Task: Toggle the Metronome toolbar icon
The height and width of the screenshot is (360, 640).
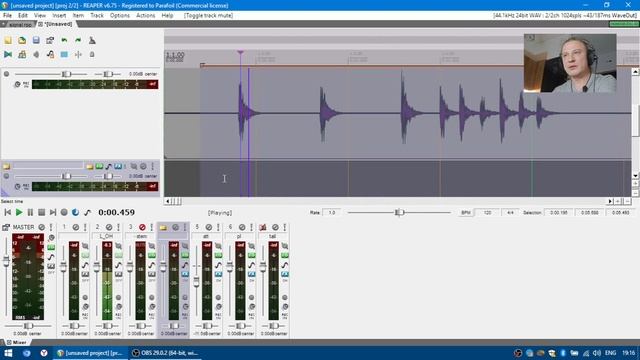Action: pyautogui.click(x=92, y=40)
